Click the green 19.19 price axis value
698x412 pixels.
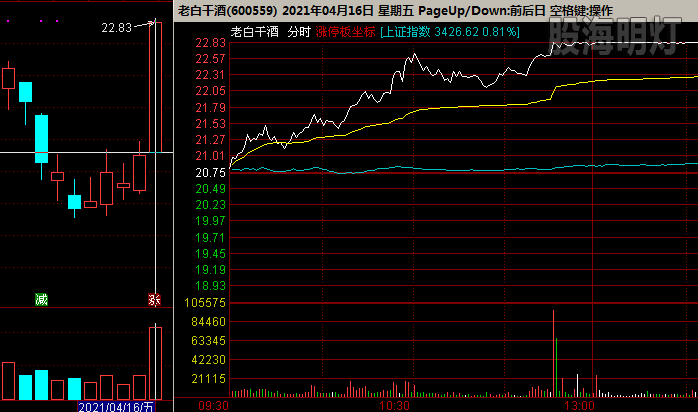[211, 270]
